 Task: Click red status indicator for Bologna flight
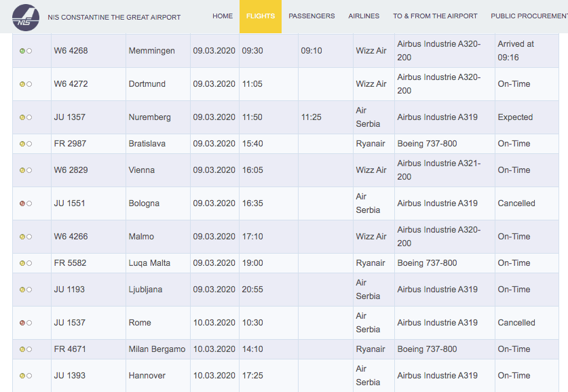coord(22,203)
